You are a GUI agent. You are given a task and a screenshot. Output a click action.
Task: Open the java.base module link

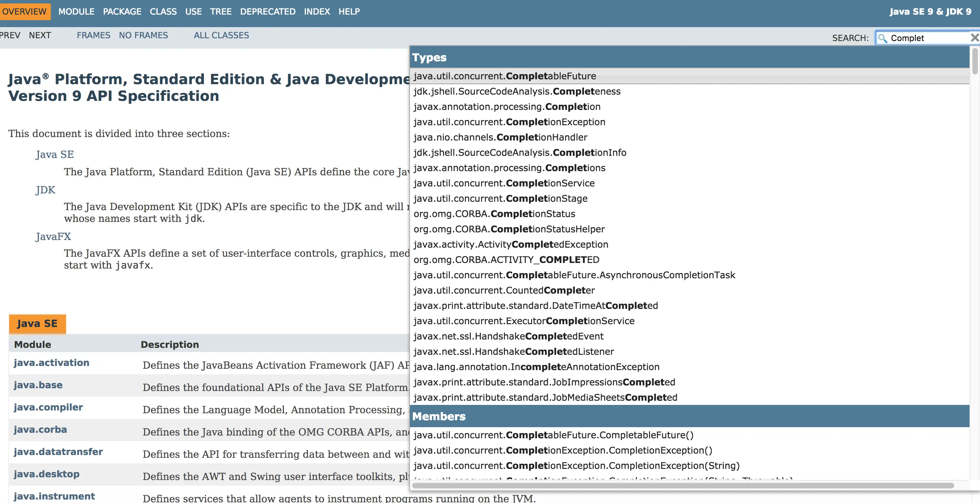[x=38, y=385]
